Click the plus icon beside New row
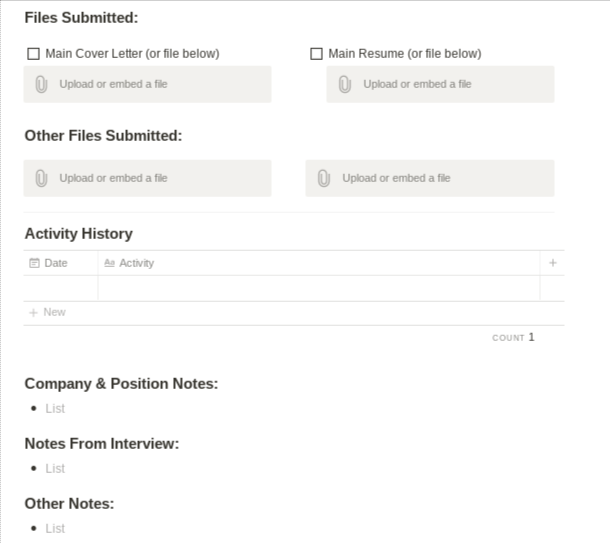610x543 pixels. (x=33, y=312)
